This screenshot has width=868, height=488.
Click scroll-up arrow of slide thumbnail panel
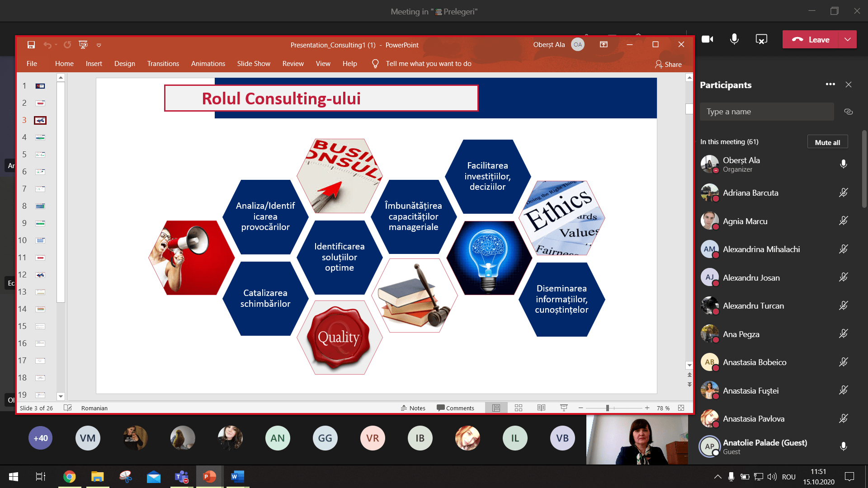tap(61, 78)
